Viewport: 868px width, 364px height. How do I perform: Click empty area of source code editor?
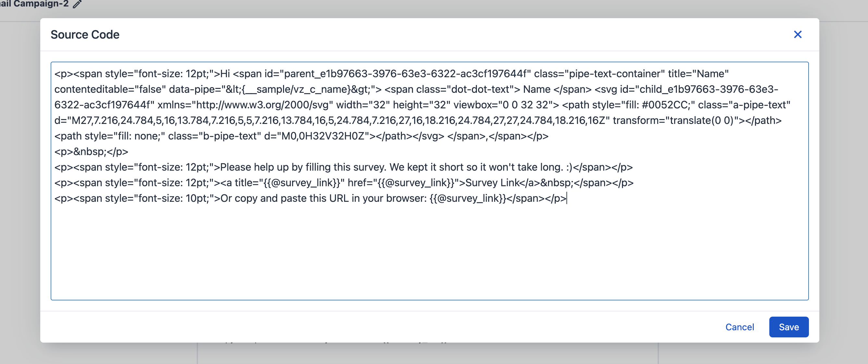tap(428, 252)
